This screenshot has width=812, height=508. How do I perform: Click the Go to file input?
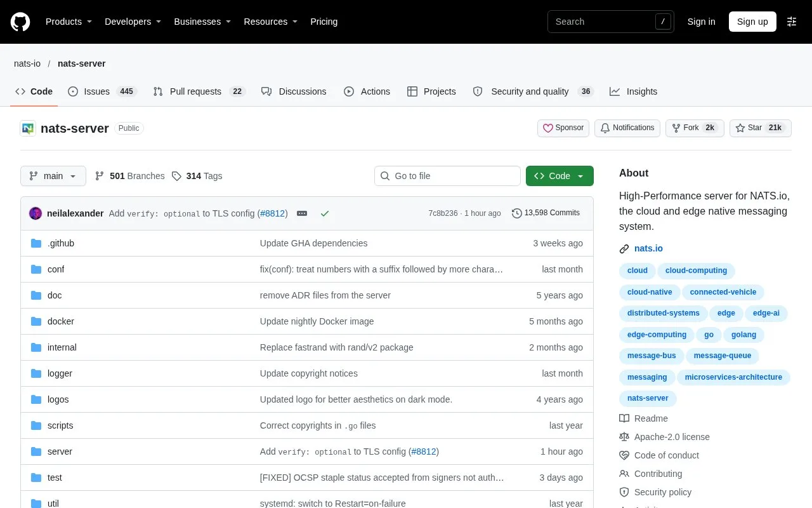(447, 176)
